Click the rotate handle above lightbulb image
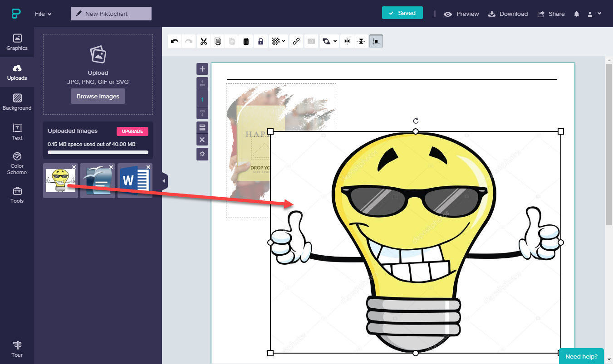613x364 pixels. (416, 121)
